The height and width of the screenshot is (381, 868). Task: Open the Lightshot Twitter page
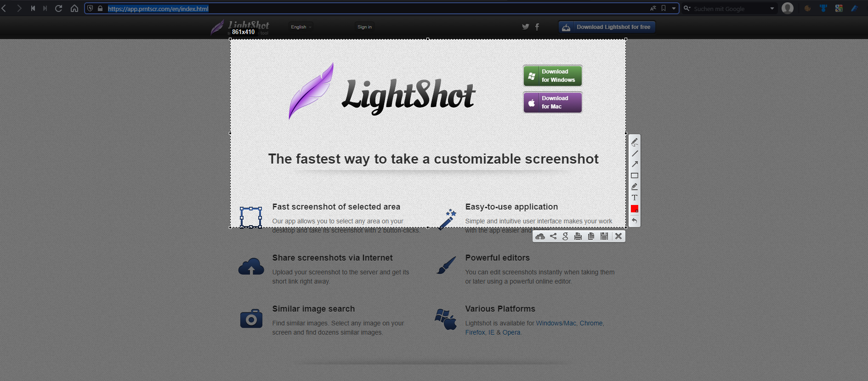pos(525,27)
